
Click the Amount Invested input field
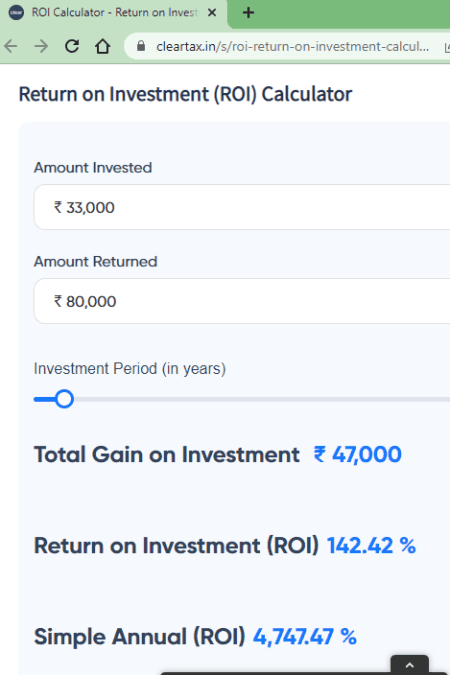click(x=242, y=207)
